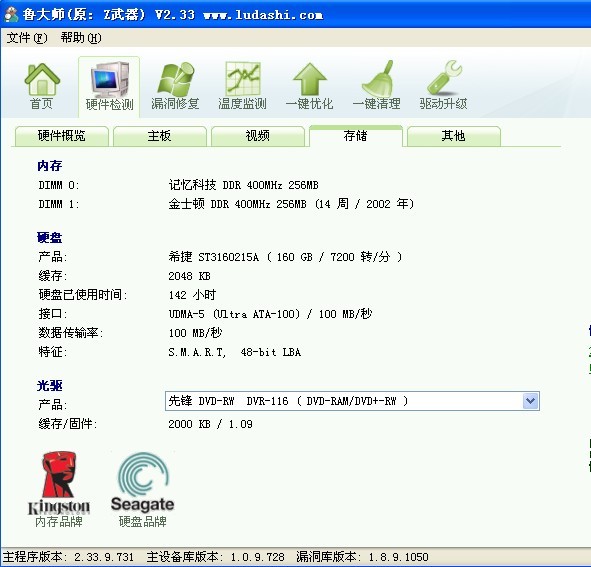Open the 温度监测 temperature monitor icon
This screenshot has width=591, height=567.
[242, 86]
